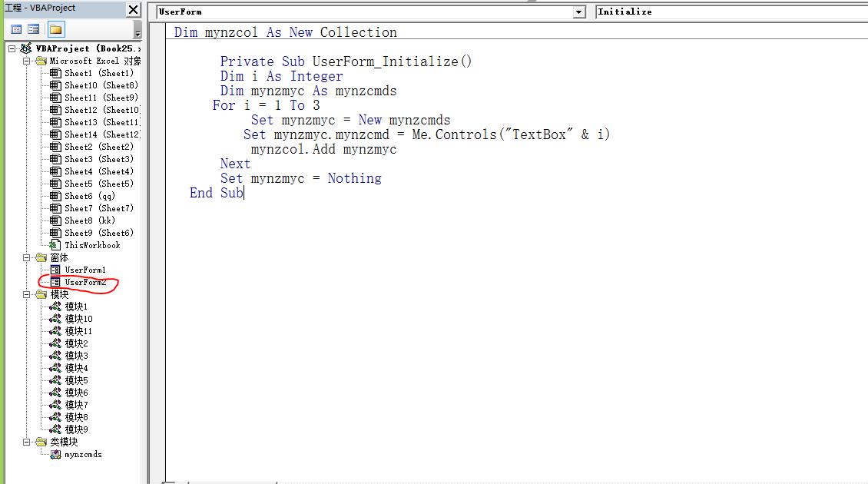Collapse the 窗体 forms folder

pos(26,257)
